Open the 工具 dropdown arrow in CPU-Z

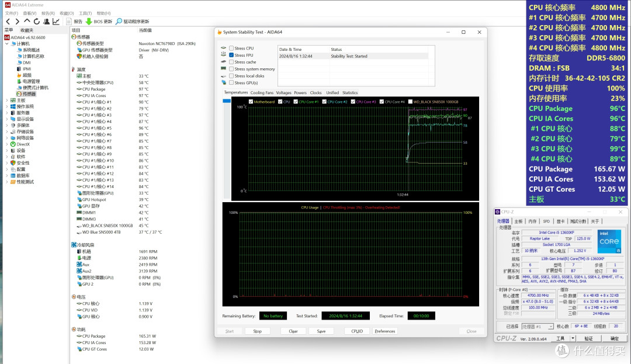573,338
